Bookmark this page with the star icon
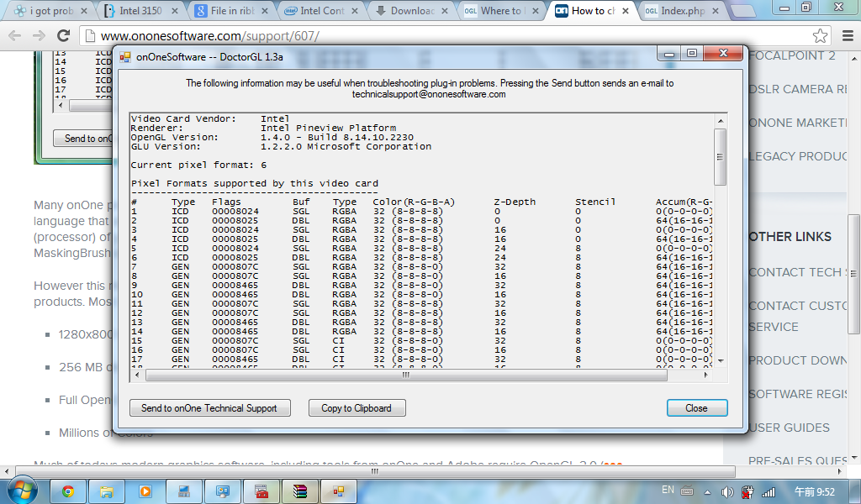The width and height of the screenshot is (861, 504). tap(820, 36)
